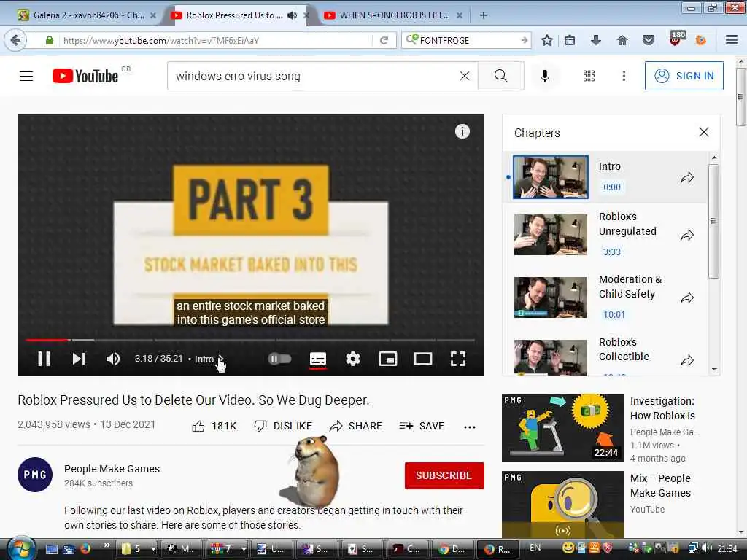The image size is (747, 560).
Task: Click the FONTFROGE search field
Action: (466, 41)
